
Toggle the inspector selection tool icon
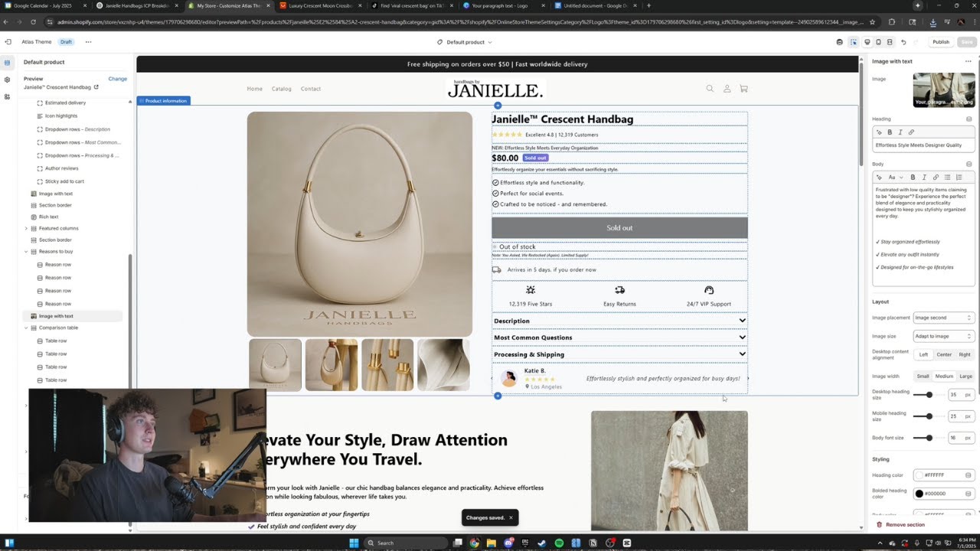[x=854, y=42]
